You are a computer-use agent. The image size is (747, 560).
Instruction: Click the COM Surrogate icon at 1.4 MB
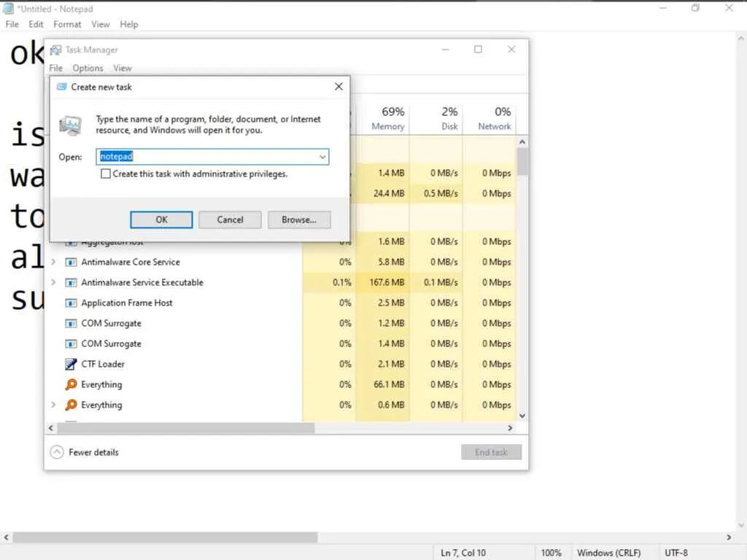pos(71,344)
